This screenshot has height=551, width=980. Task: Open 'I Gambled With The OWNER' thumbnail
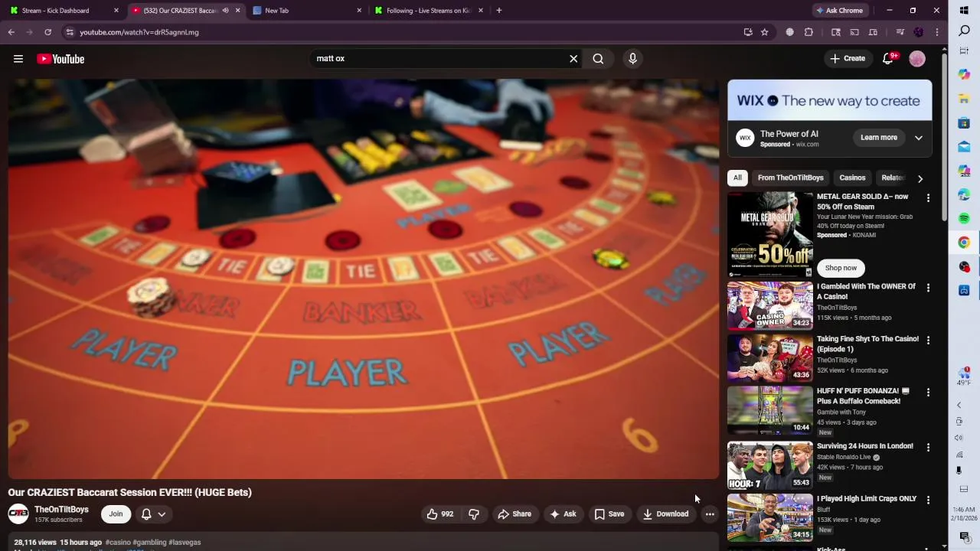click(x=770, y=305)
